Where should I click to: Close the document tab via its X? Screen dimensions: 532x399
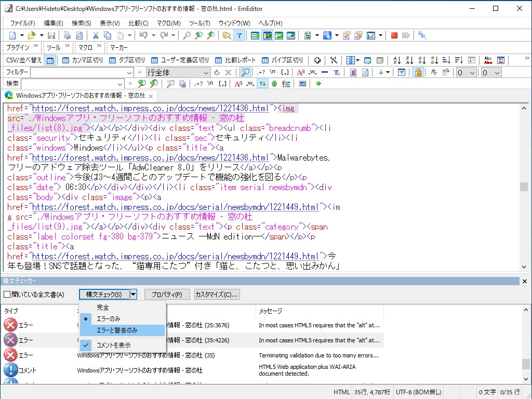click(x=151, y=96)
